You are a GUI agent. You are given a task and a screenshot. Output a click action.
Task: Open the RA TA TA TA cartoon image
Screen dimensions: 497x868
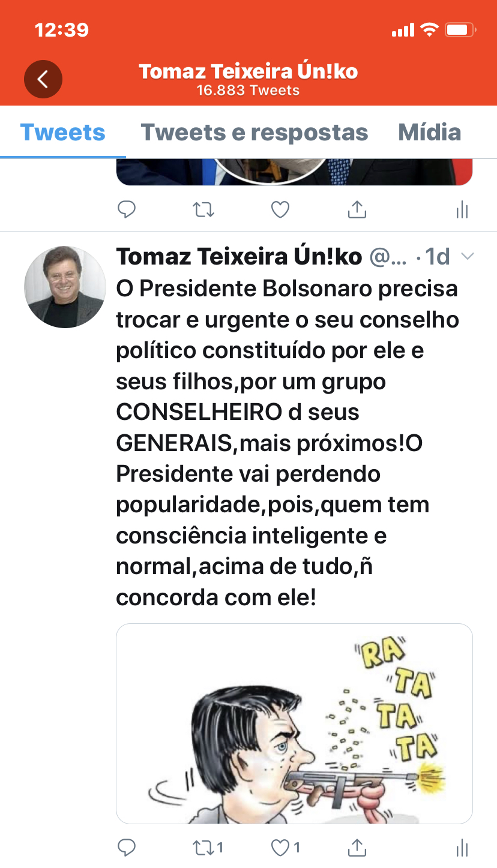(x=294, y=723)
